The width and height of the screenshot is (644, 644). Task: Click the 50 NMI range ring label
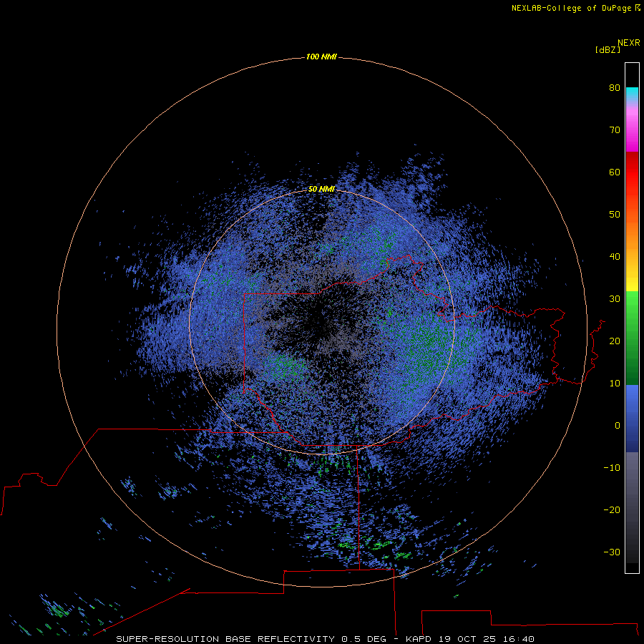(x=321, y=189)
